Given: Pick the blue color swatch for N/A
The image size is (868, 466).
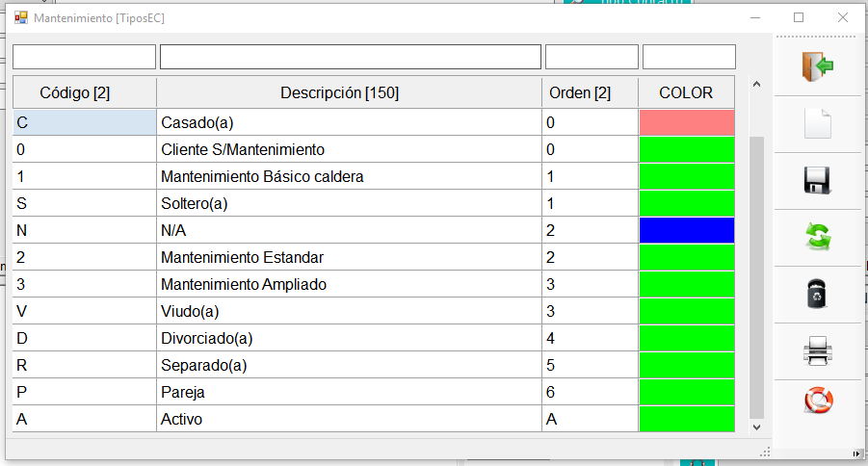Looking at the screenshot, I should pos(687,230).
